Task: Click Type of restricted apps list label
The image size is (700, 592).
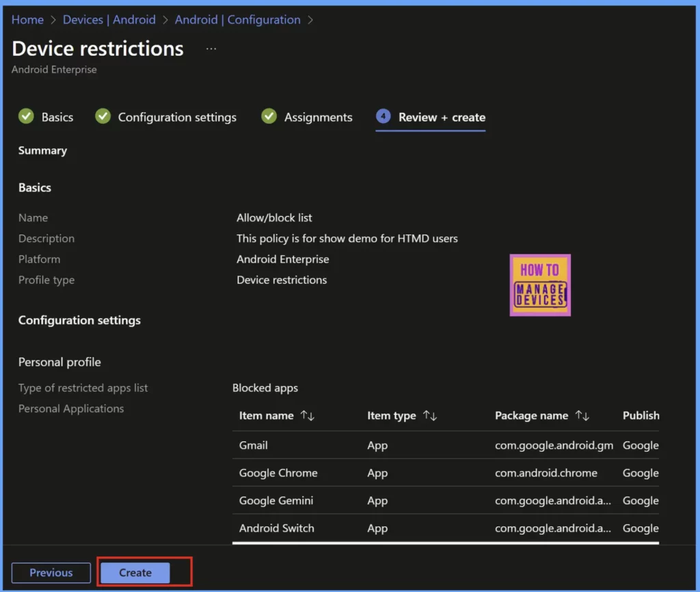Action: coord(83,388)
